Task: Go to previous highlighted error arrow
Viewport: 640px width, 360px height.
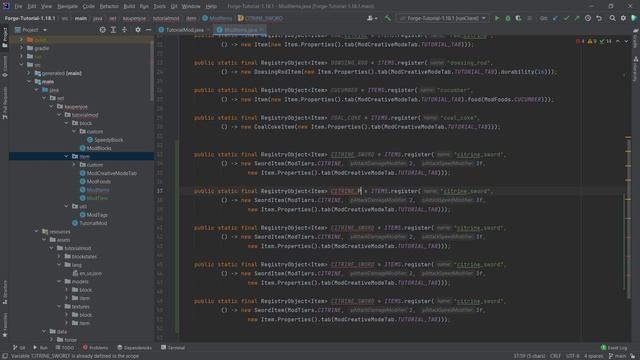Action: coord(618,41)
